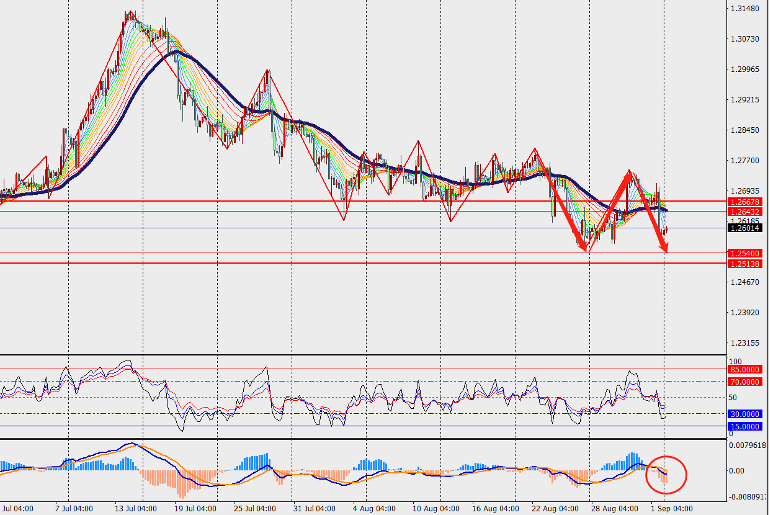Click the blue 15.0000 oscillator level label
This screenshot has height=515, width=770.
(745, 427)
